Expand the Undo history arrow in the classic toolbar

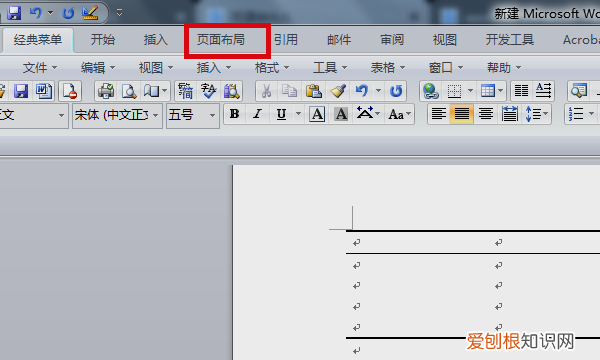[378, 91]
